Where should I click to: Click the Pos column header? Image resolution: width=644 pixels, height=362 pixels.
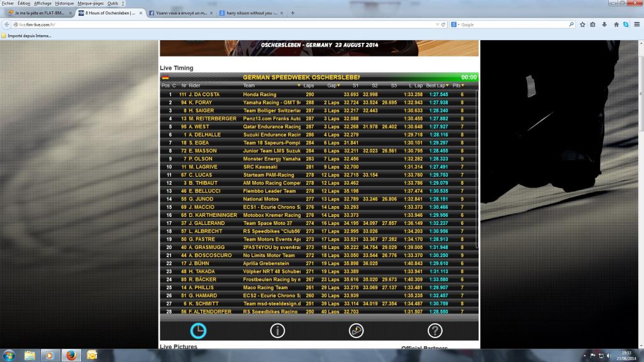pyautogui.click(x=165, y=85)
